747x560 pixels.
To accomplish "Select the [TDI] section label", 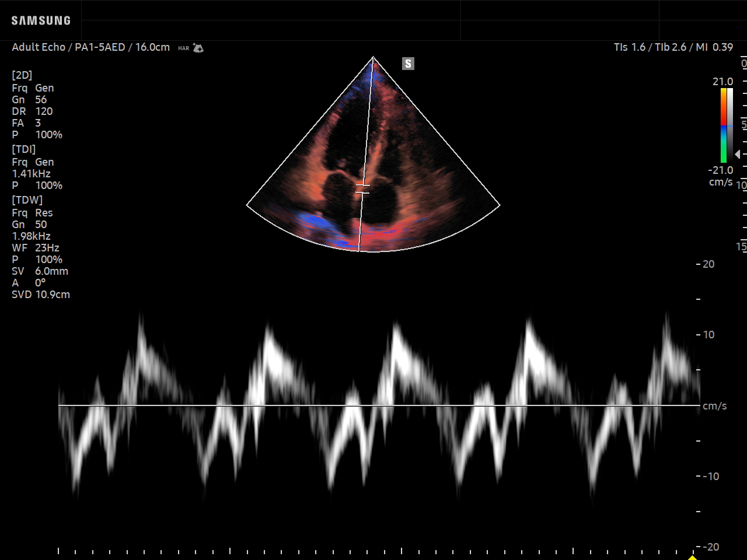I will click(x=24, y=149).
